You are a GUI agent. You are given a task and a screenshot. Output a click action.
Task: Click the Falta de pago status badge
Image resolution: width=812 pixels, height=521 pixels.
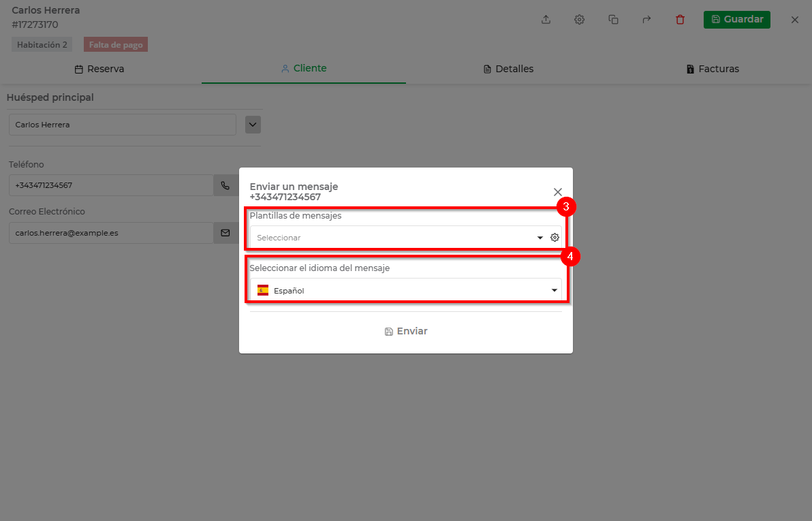116,44
